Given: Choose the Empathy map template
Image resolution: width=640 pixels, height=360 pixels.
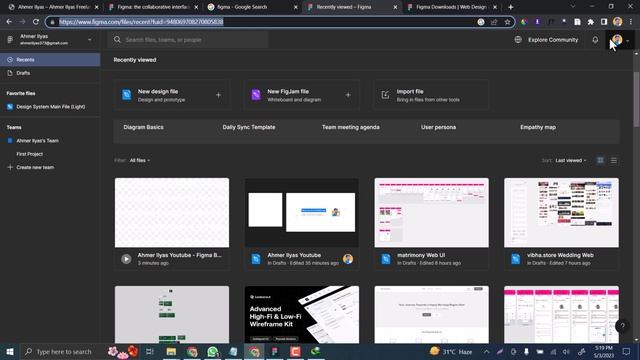Looking at the screenshot, I should (x=538, y=127).
